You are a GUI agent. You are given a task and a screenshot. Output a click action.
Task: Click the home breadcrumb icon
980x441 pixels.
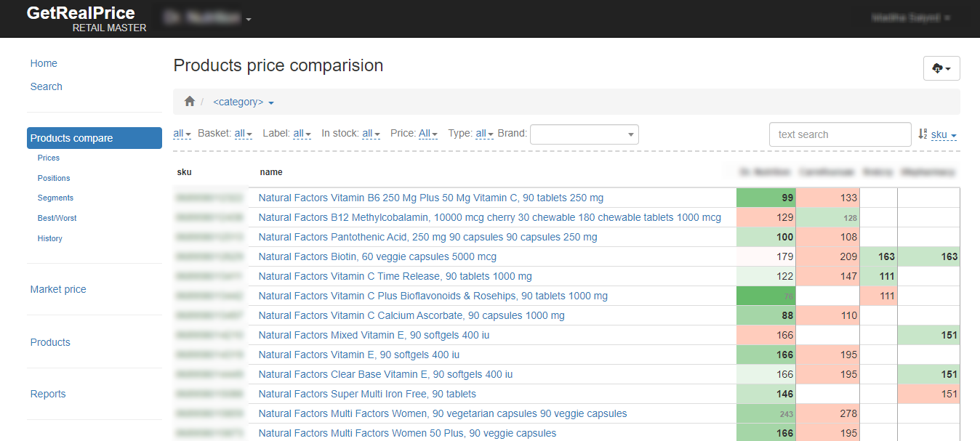pos(190,102)
